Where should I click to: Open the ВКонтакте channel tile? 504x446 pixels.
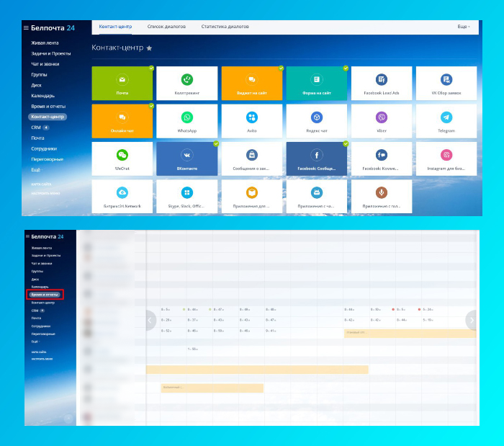(x=186, y=159)
